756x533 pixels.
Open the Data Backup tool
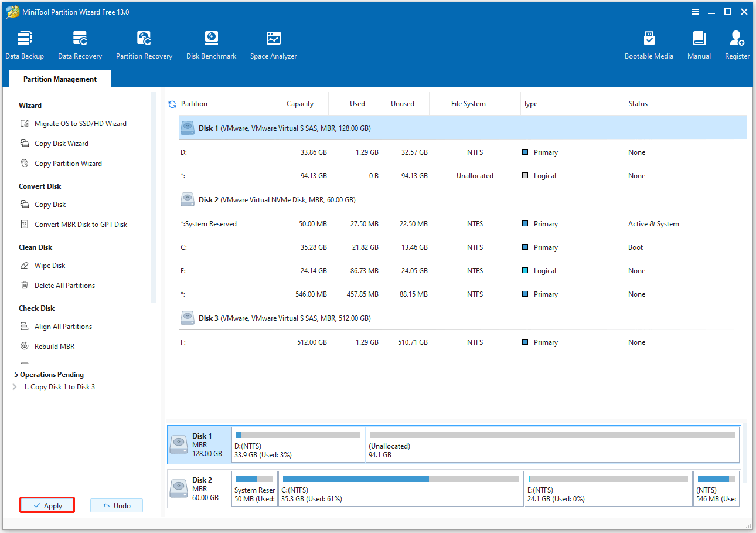point(24,45)
